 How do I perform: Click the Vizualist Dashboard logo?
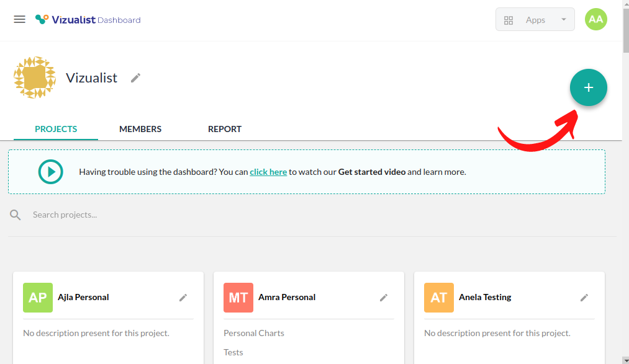pyautogui.click(x=88, y=20)
